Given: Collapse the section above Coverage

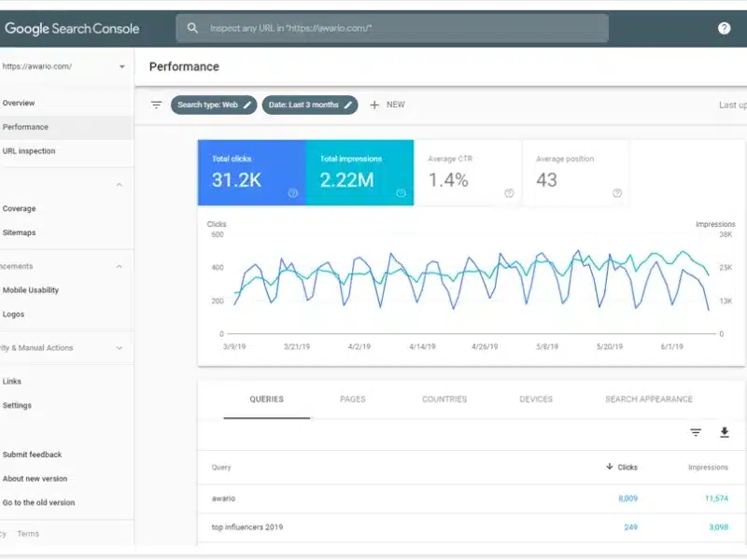Looking at the screenshot, I should [x=120, y=185].
